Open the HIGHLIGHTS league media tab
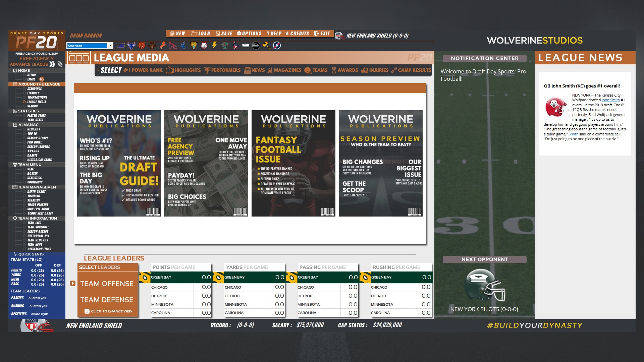 186,70
